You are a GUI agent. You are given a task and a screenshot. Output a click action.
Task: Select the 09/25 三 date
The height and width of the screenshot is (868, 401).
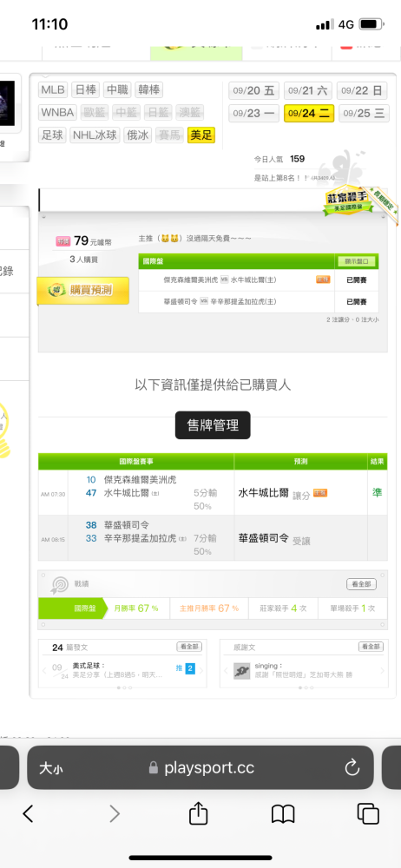[364, 113]
